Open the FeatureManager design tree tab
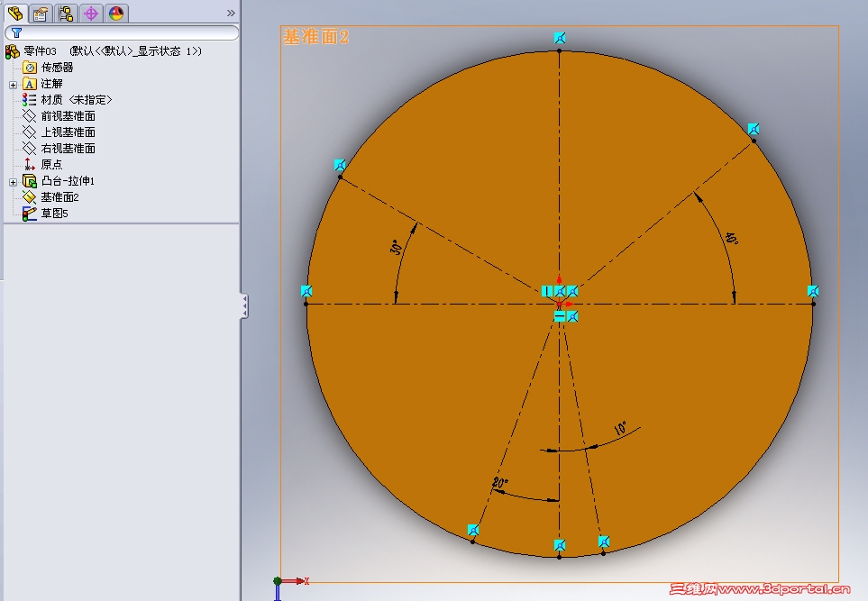Image resolution: width=868 pixels, height=601 pixels. [x=15, y=14]
